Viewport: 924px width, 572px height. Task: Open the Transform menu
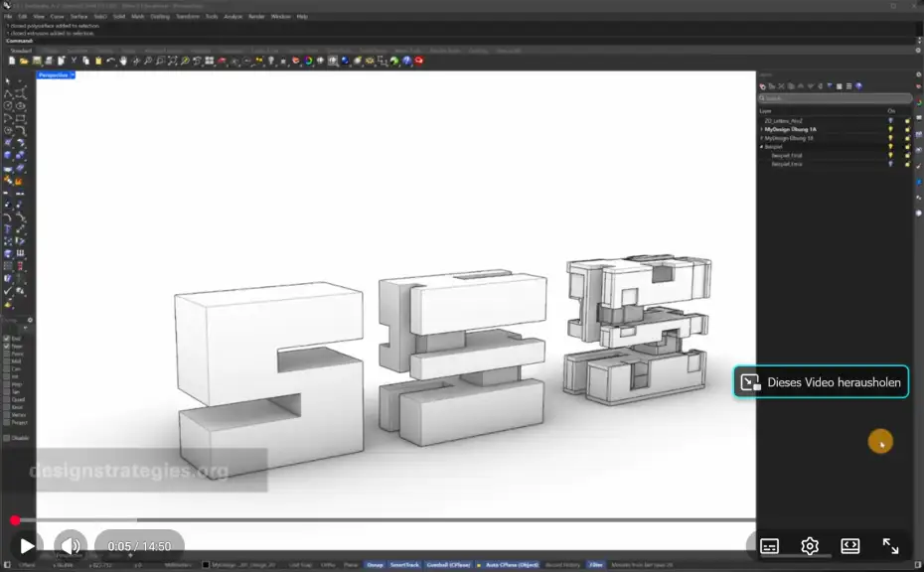tap(189, 16)
